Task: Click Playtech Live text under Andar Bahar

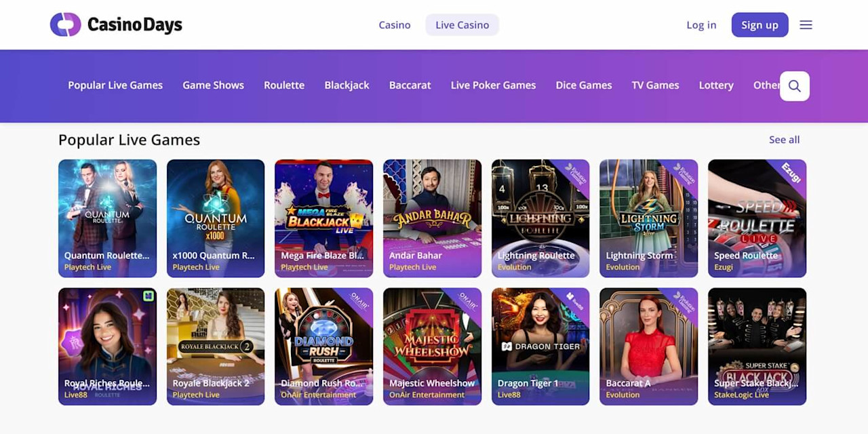Action: [412, 267]
